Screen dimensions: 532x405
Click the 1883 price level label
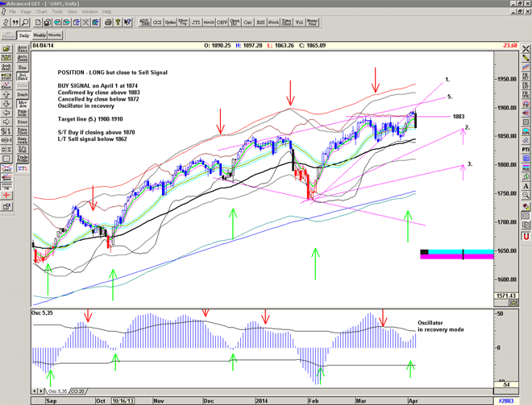tap(458, 116)
